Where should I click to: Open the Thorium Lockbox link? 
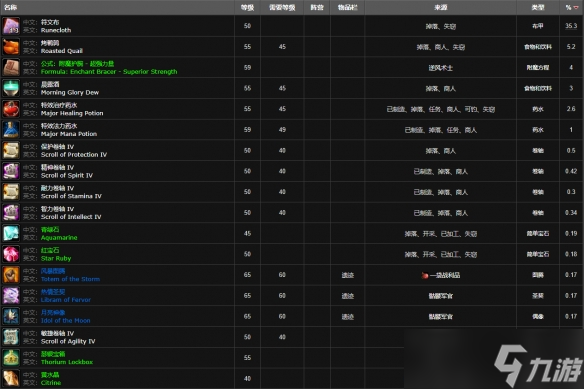pos(67,362)
